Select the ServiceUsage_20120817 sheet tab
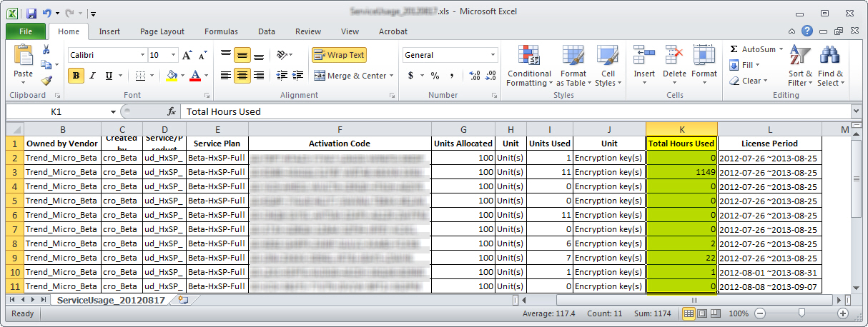The width and height of the screenshot is (868, 327). tap(112, 301)
